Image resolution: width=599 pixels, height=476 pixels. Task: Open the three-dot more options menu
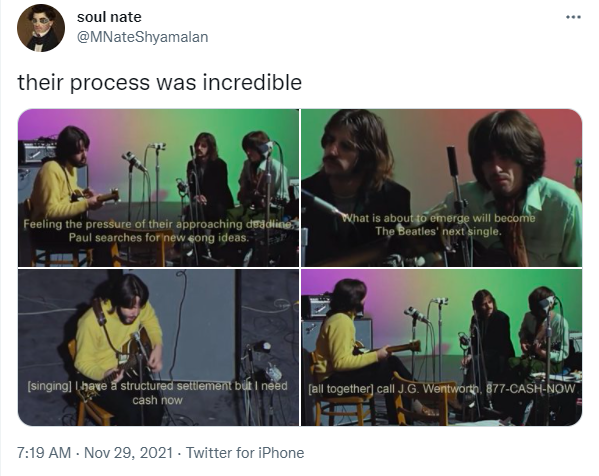[573, 17]
